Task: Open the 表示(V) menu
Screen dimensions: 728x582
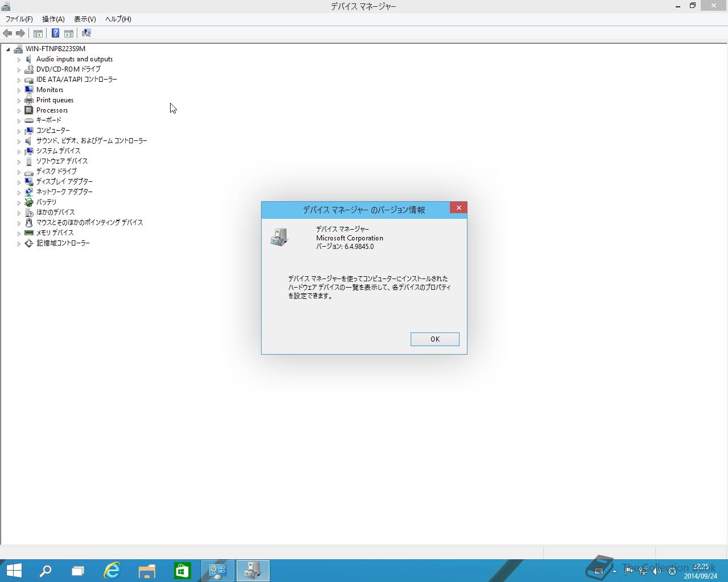Action: pyautogui.click(x=85, y=19)
